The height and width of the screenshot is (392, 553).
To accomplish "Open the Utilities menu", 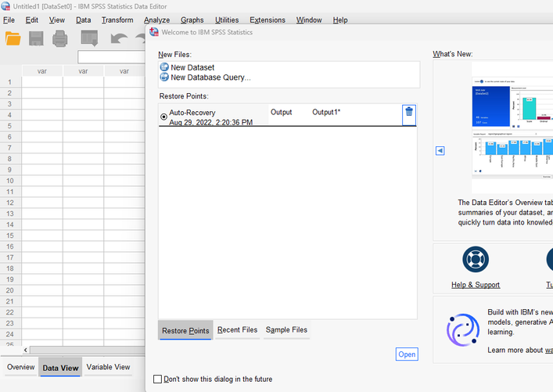I will [x=227, y=20].
